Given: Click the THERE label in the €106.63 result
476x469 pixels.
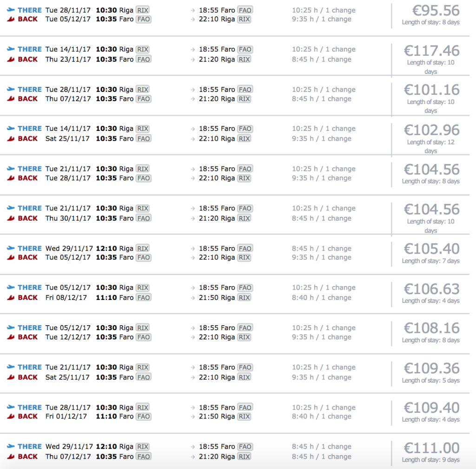Looking at the screenshot, I should click(30, 287).
